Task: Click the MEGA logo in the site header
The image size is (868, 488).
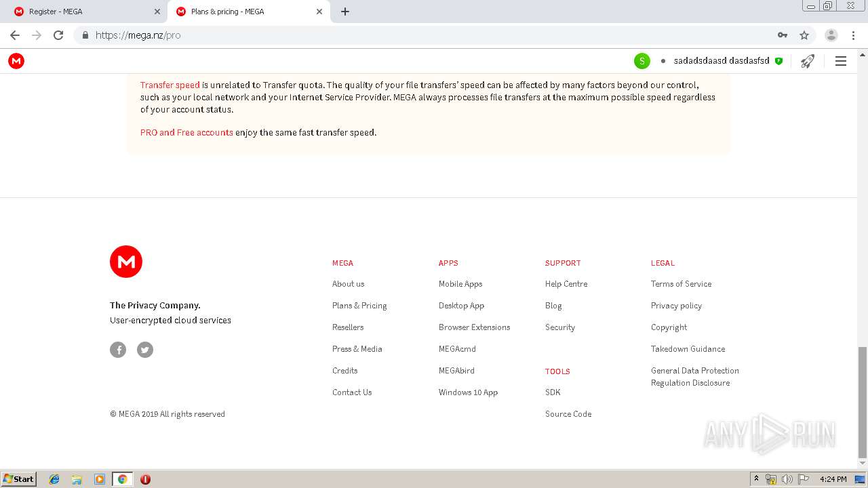Action: 16,61
